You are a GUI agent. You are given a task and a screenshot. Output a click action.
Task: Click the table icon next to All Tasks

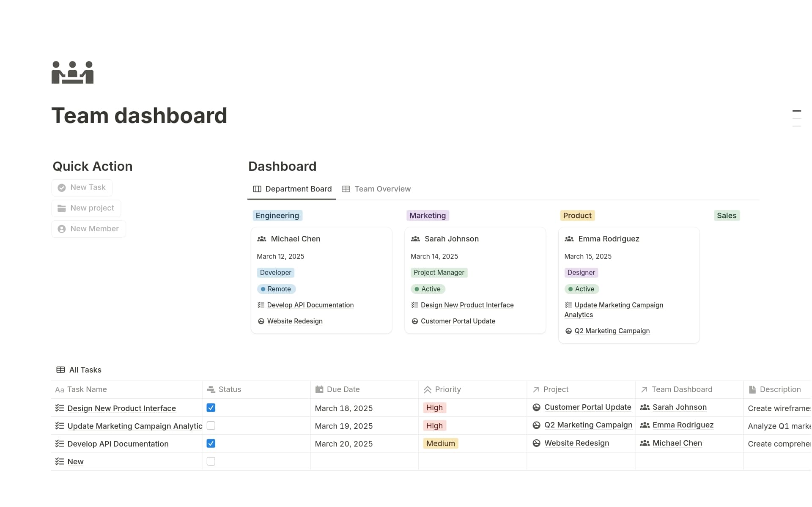coord(61,370)
